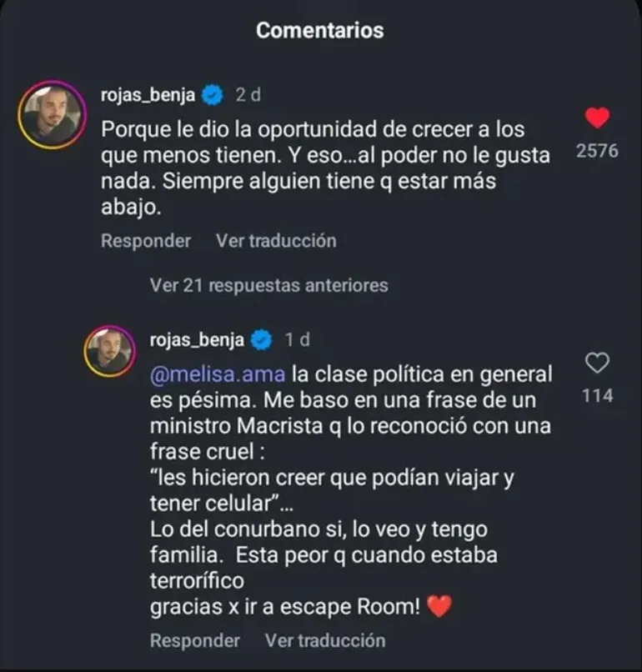View the 2576 likes on the top comment
642x672 pixels.
point(597,153)
